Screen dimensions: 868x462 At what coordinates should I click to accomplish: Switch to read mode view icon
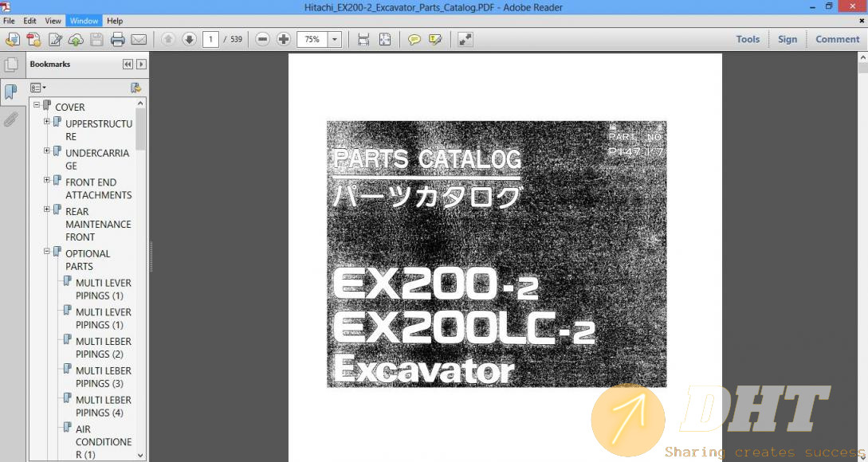point(465,39)
